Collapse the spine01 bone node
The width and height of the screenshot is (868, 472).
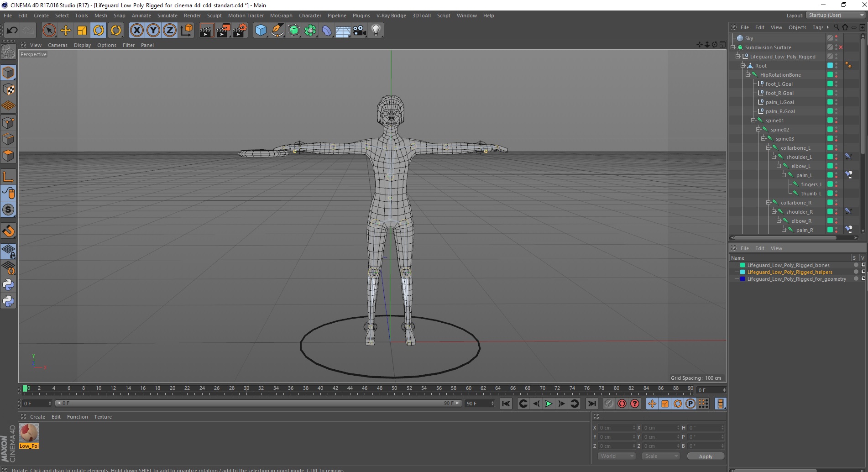(x=753, y=121)
